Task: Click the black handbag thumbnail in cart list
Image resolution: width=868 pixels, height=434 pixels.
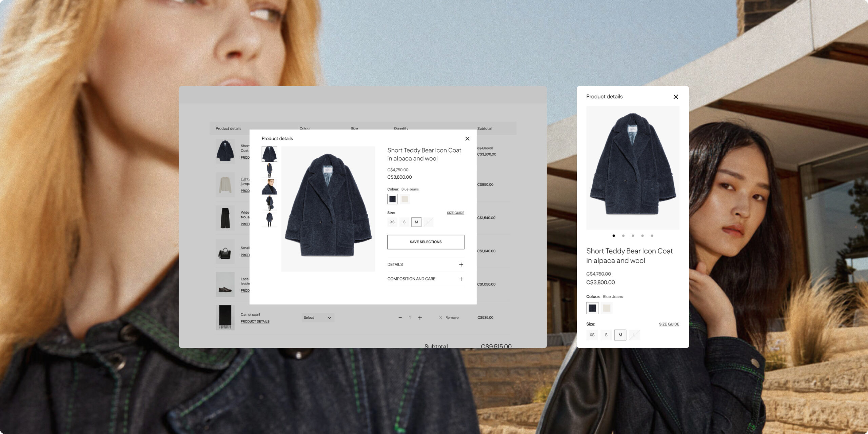Action: tap(225, 251)
